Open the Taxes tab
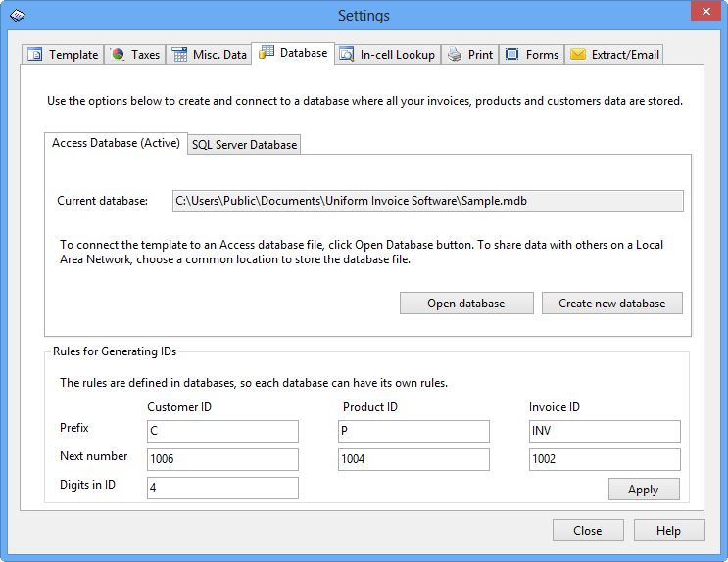728x562 pixels. click(x=135, y=54)
